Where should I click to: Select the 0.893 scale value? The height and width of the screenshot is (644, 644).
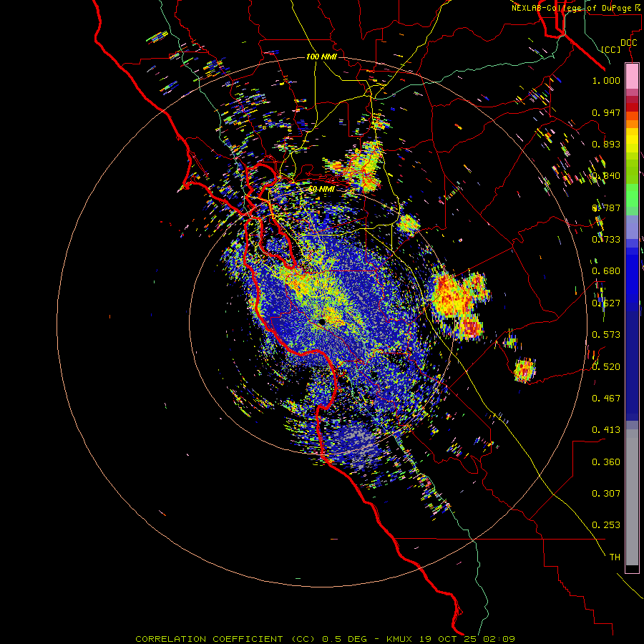coord(606,144)
